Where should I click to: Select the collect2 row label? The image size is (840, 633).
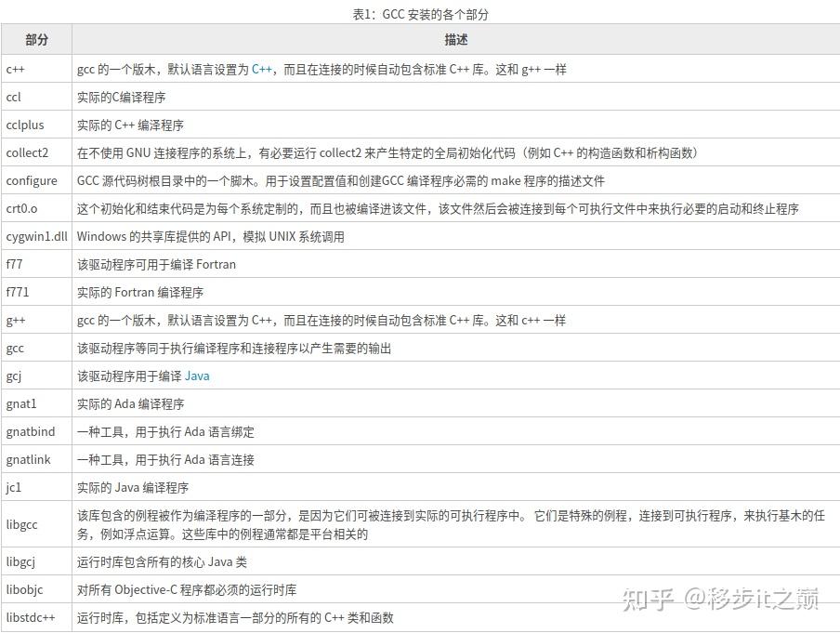pos(28,152)
